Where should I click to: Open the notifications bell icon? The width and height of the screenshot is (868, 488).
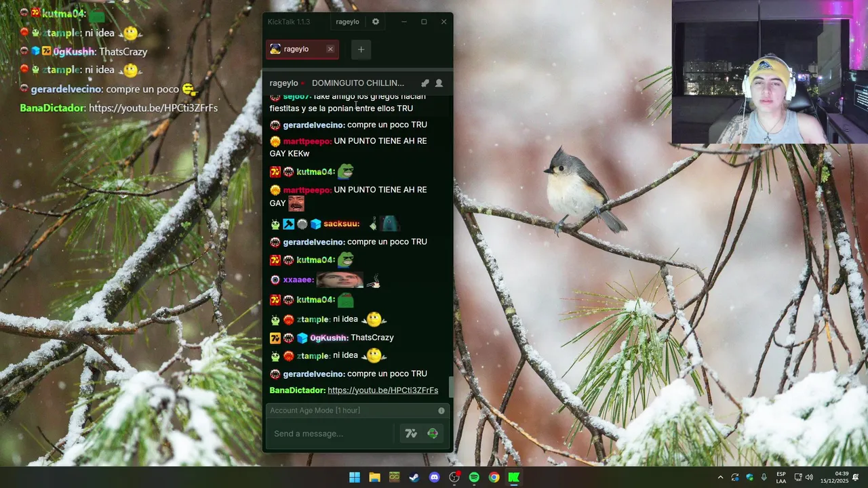pyautogui.click(x=856, y=477)
